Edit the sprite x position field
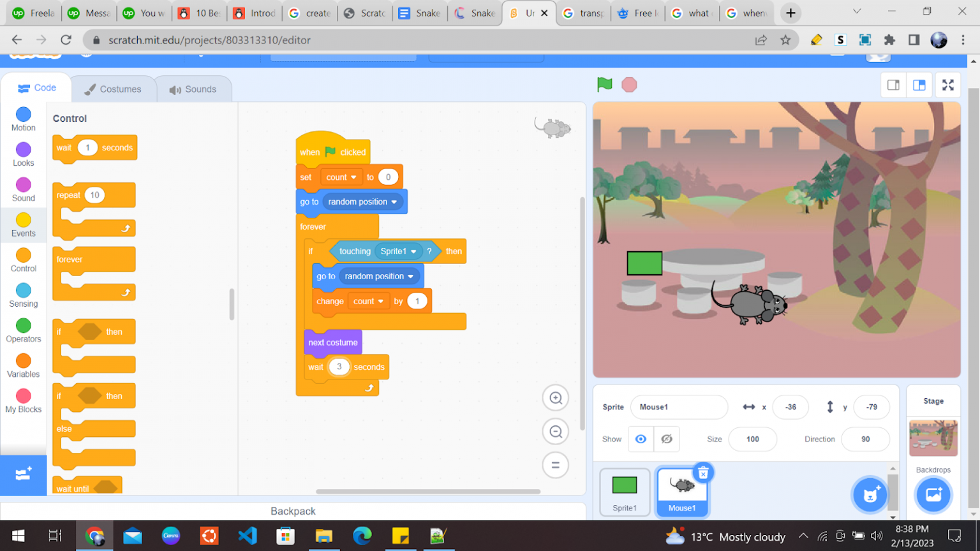This screenshot has width=980, height=551. click(791, 407)
